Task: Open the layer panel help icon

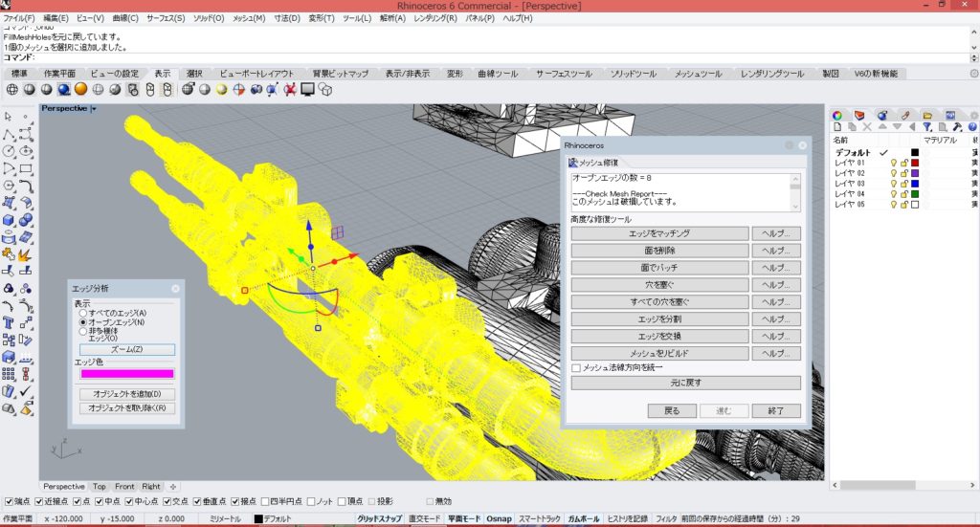Action: [972, 127]
